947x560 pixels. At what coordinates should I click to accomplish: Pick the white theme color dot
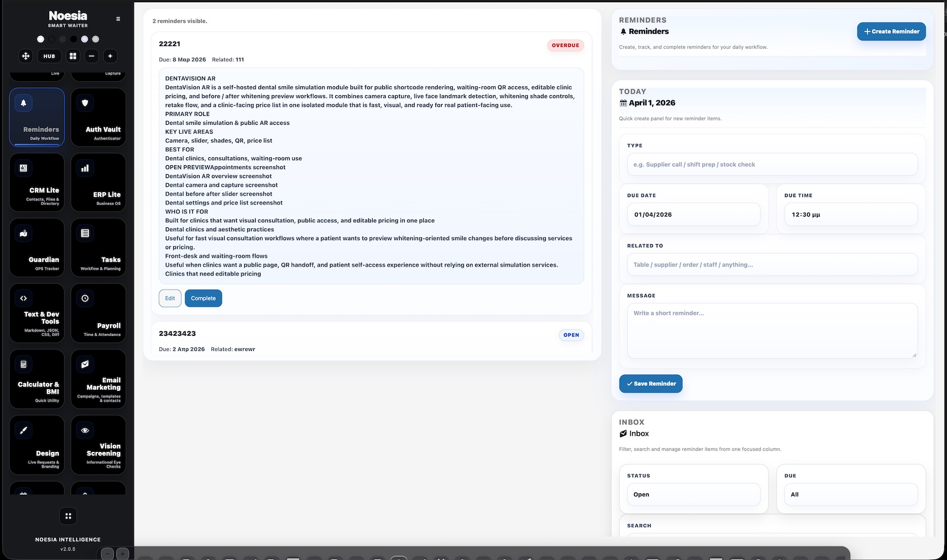pyautogui.click(x=40, y=39)
